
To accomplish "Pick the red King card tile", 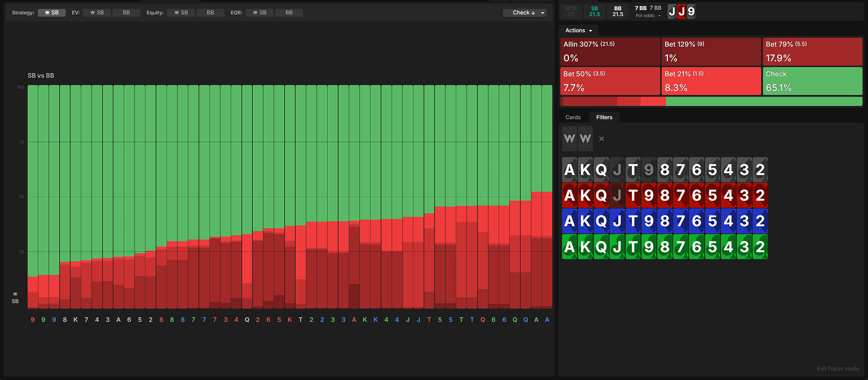I will 585,195.
